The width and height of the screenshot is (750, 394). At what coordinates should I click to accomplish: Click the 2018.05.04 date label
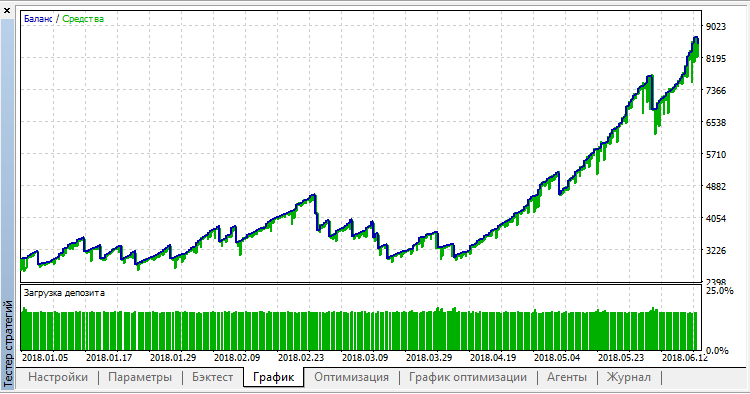(x=557, y=358)
